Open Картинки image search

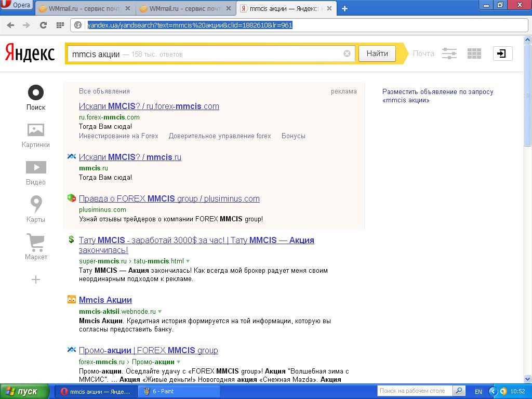tap(36, 136)
